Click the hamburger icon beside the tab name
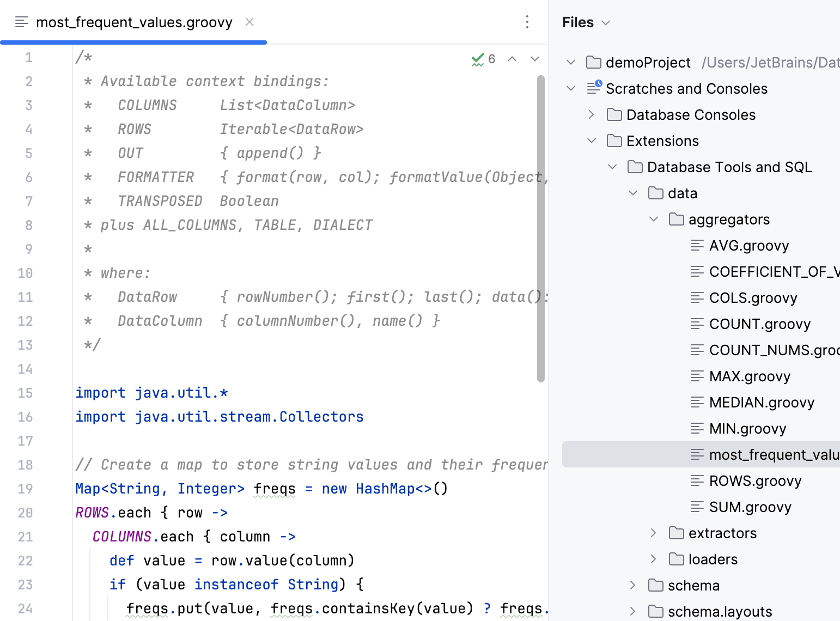The image size is (840, 621). (21, 22)
